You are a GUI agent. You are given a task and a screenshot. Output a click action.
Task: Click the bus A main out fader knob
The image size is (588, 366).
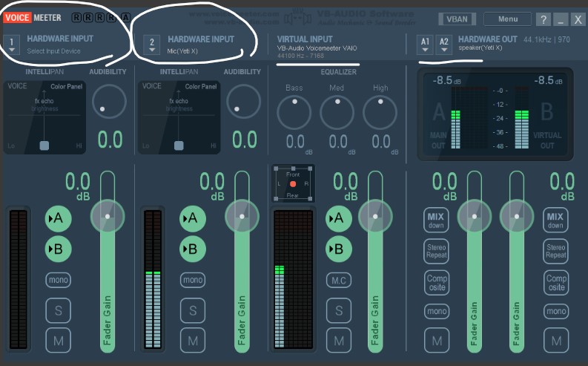[x=475, y=216]
